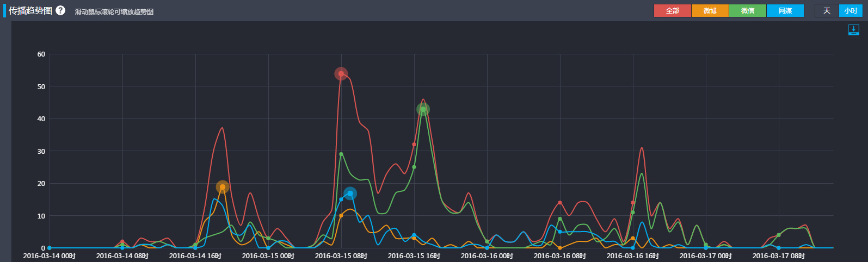The width and height of the screenshot is (868, 262).
Task: Click axis label 2016-03-17 08时
Action: click(778, 255)
